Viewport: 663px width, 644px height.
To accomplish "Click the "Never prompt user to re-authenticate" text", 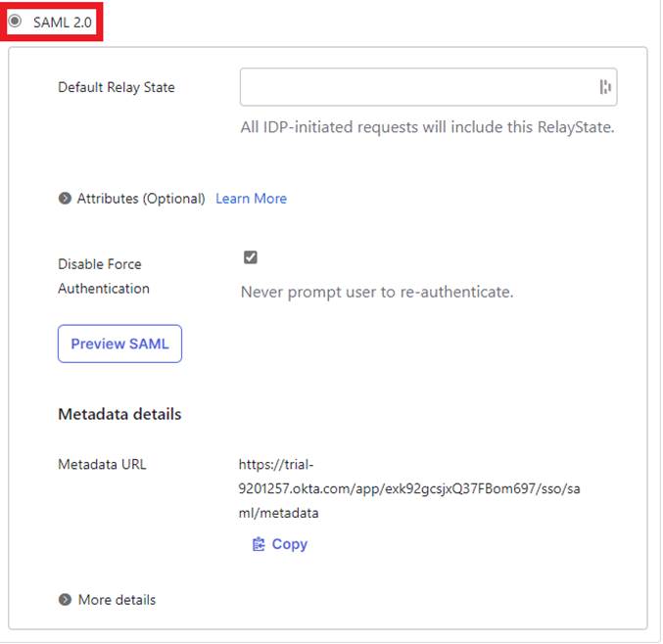I will 377,292.
